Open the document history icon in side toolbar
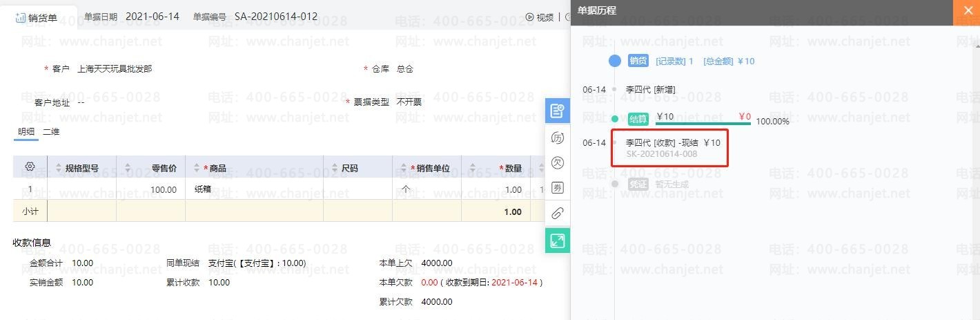Viewport: 980px width, 320px height. (x=558, y=111)
